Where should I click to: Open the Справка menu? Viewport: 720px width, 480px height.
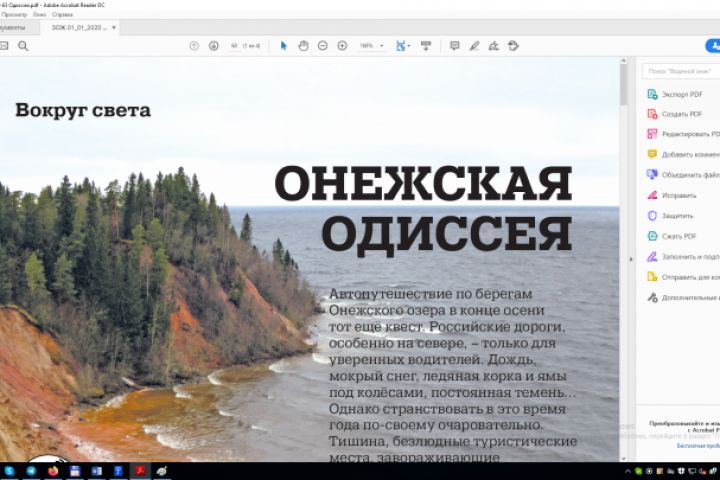click(x=62, y=15)
